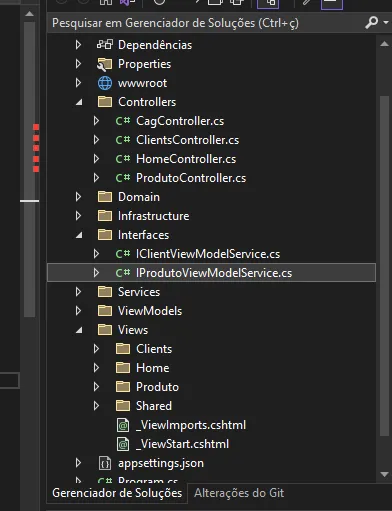Click the Home folder icon under Views
Screen dimensions: 392x511
point(123,368)
